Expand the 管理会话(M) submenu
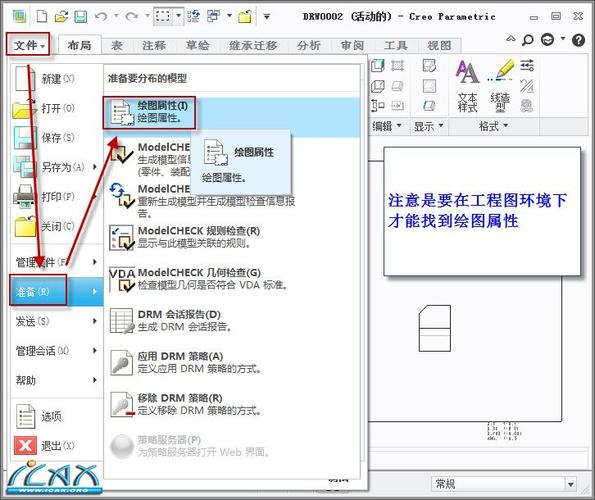 (57, 351)
